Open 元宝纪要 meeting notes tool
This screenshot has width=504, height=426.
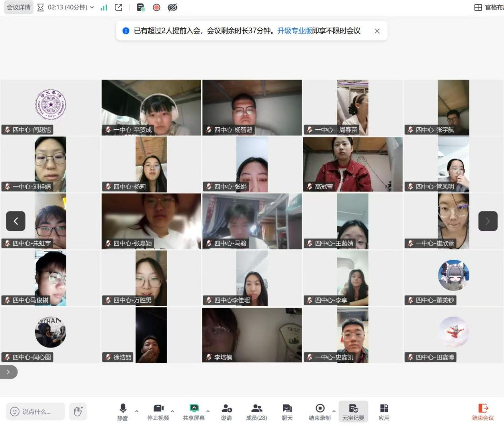353,412
